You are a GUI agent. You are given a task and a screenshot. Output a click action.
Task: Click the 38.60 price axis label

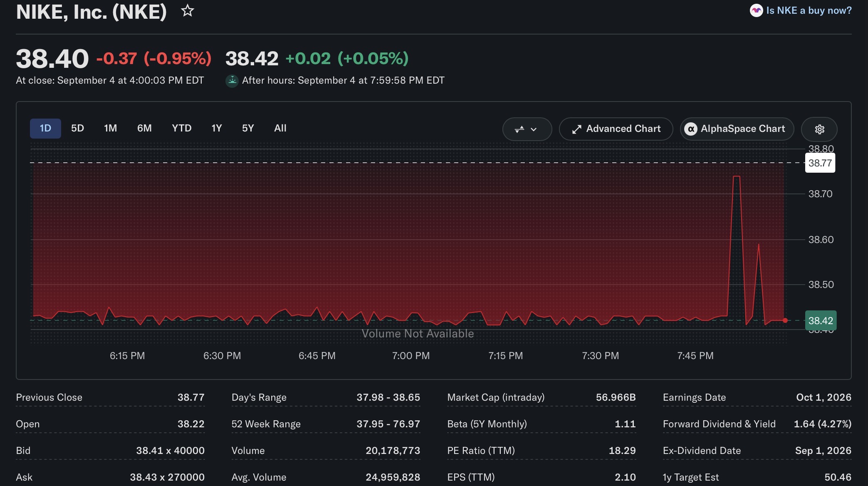821,240
